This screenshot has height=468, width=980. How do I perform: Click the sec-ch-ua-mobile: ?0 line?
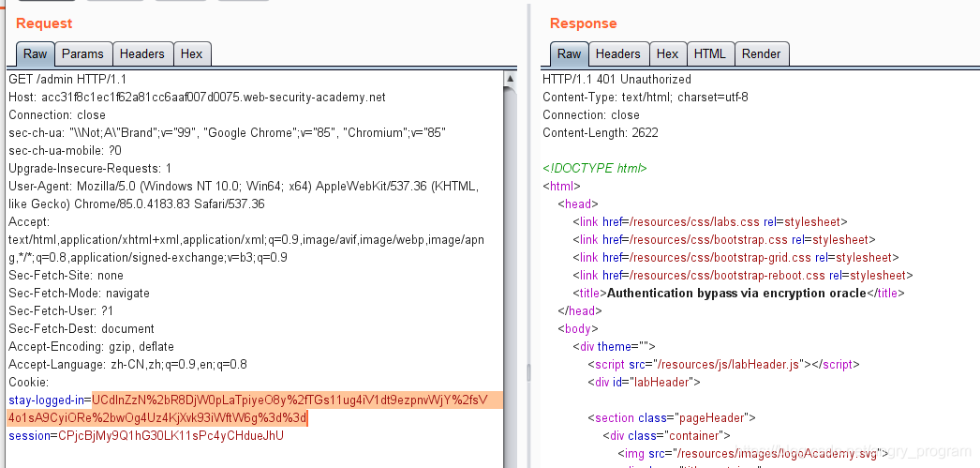(65, 151)
